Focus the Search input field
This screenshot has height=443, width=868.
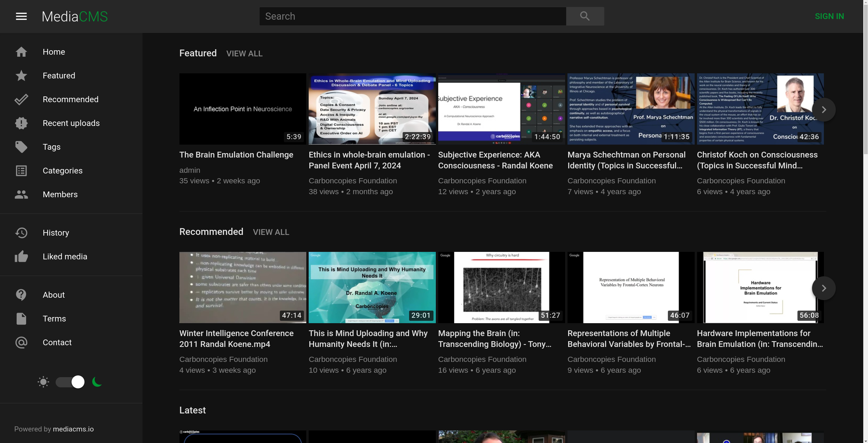coord(412,16)
